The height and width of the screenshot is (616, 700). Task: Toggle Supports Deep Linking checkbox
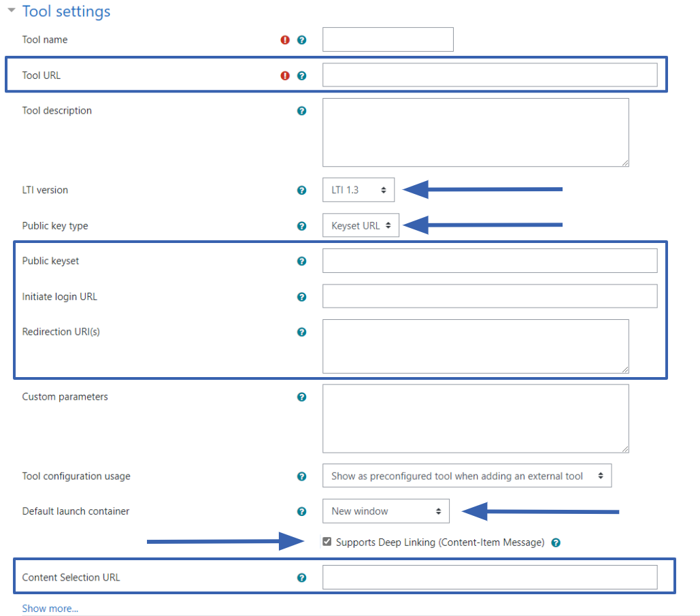[x=327, y=542]
